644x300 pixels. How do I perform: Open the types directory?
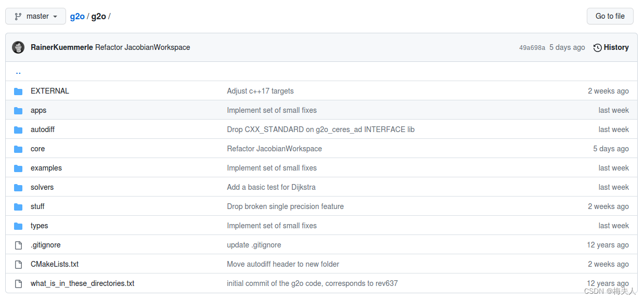click(x=40, y=226)
